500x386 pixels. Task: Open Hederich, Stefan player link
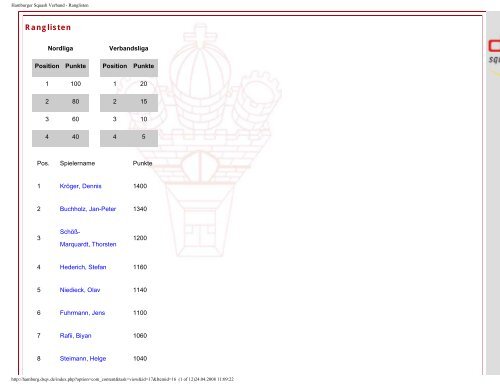[83, 267]
